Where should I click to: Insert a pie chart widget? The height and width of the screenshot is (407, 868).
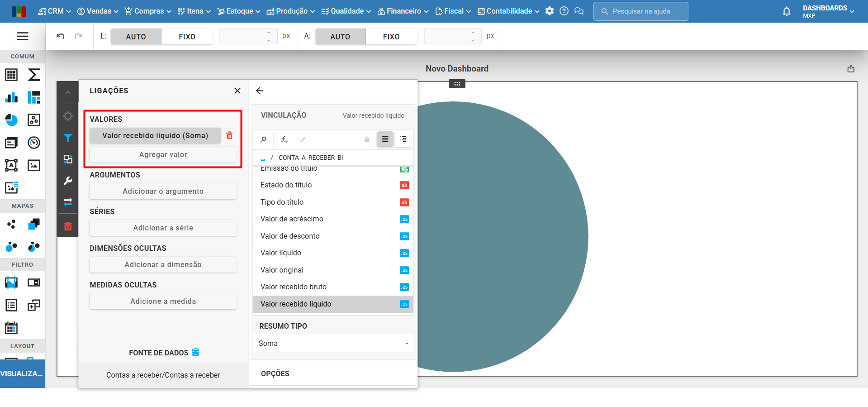pos(11,120)
